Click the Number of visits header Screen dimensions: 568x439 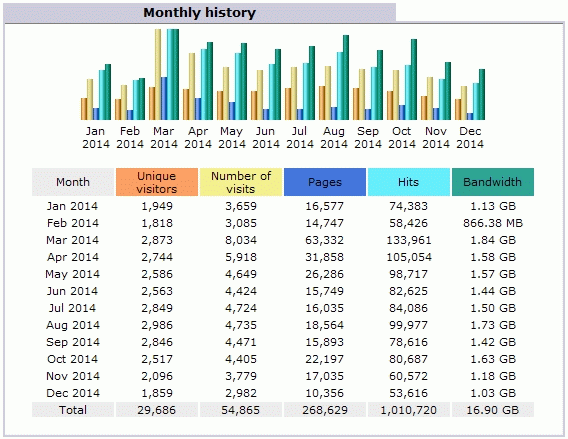[x=241, y=182]
